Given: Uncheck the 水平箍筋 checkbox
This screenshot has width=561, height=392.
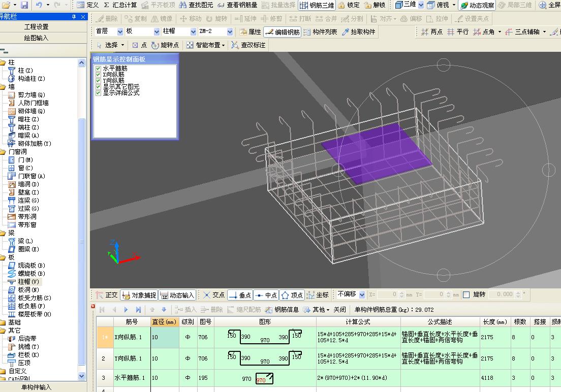Looking at the screenshot, I should pos(99,69).
